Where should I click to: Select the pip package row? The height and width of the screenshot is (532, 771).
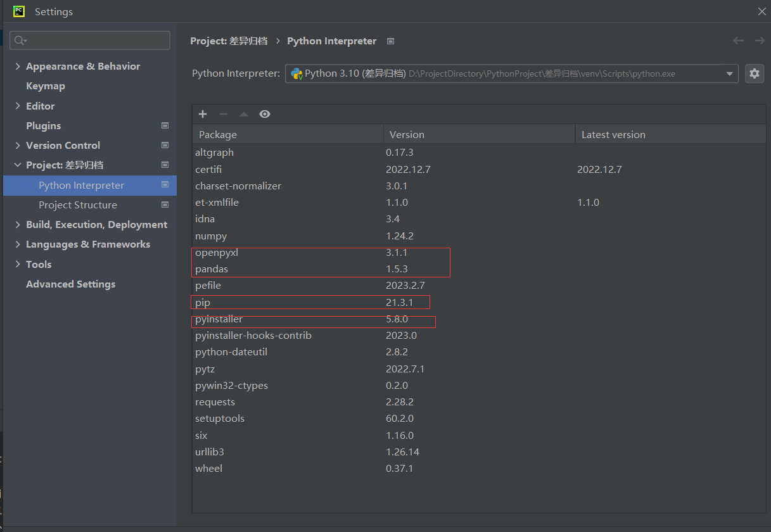pos(479,302)
